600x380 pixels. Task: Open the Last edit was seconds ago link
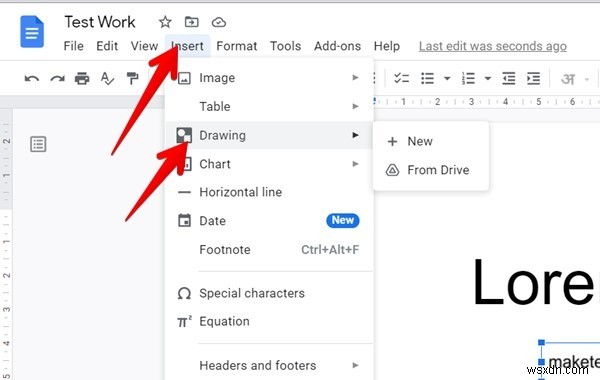click(x=492, y=46)
